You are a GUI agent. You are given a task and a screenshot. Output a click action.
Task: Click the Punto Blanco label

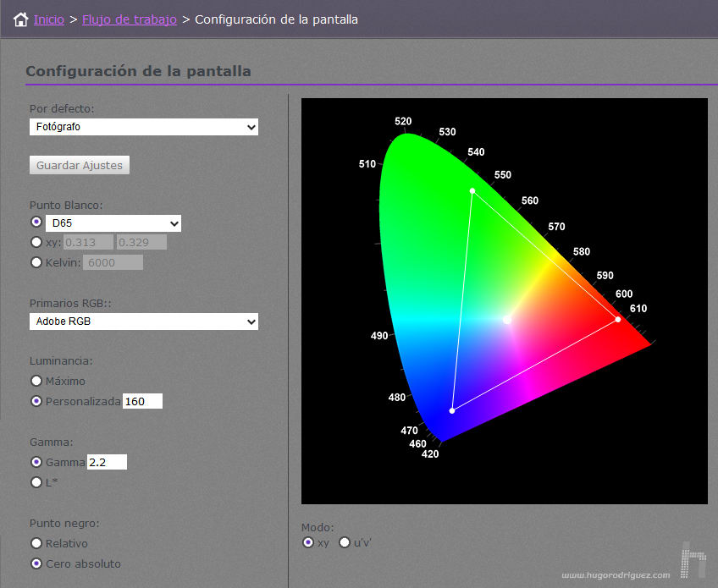pyautogui.click(x=66, y=205)
